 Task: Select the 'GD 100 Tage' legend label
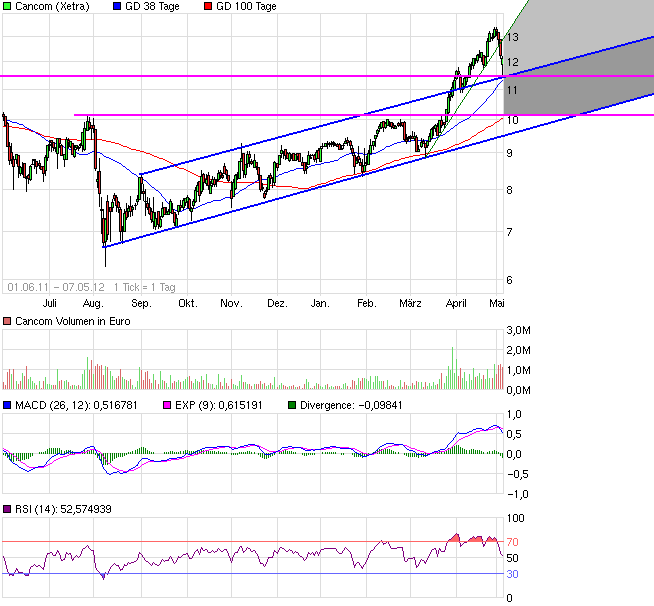(x=246, y=7)
